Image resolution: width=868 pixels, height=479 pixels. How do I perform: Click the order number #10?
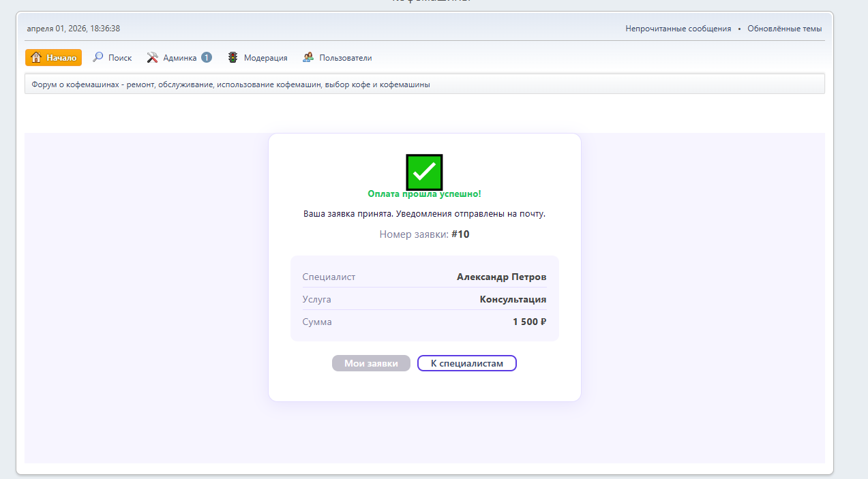pyautogui.click(x=460, y=234)
